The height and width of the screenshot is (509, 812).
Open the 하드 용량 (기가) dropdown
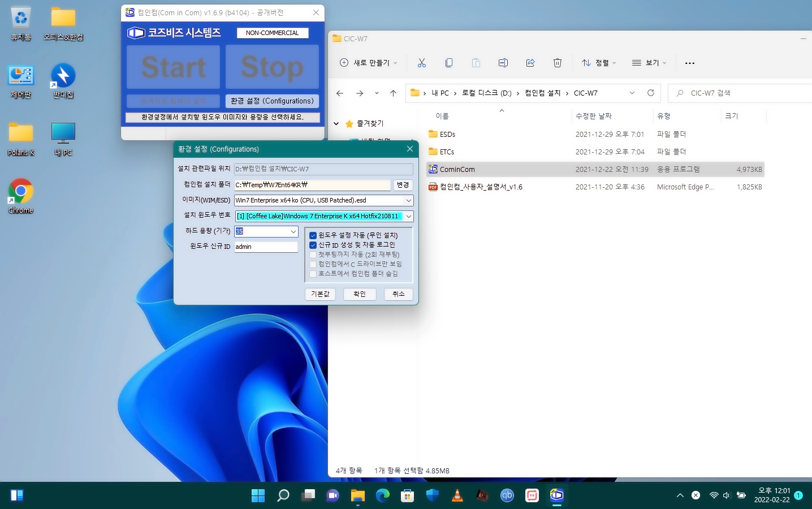pyautogui.click(x=293, y=231)
